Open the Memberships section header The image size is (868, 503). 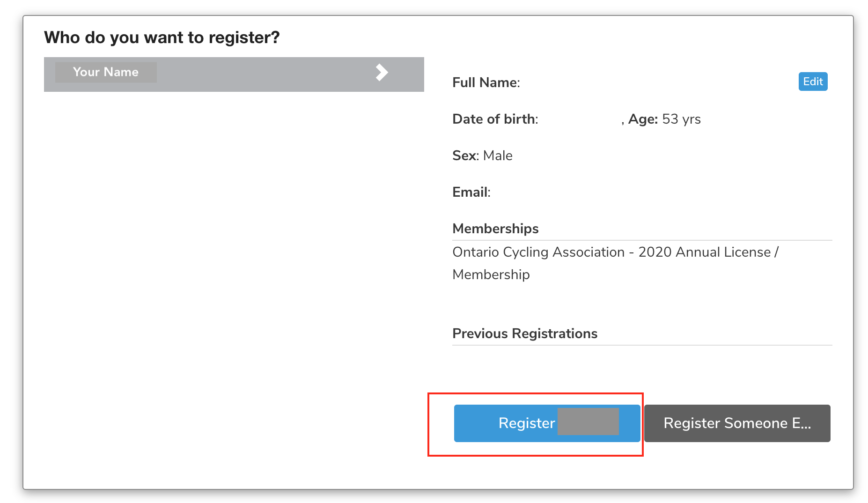coord(495,229)
